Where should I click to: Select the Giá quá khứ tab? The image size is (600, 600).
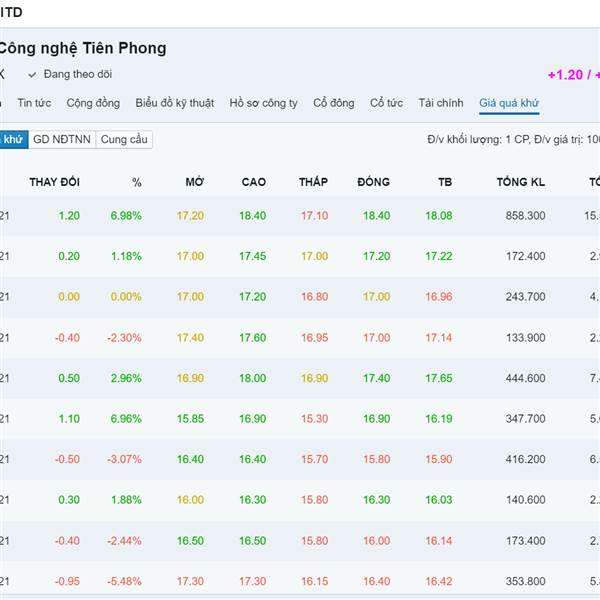[x=509, y=103]
